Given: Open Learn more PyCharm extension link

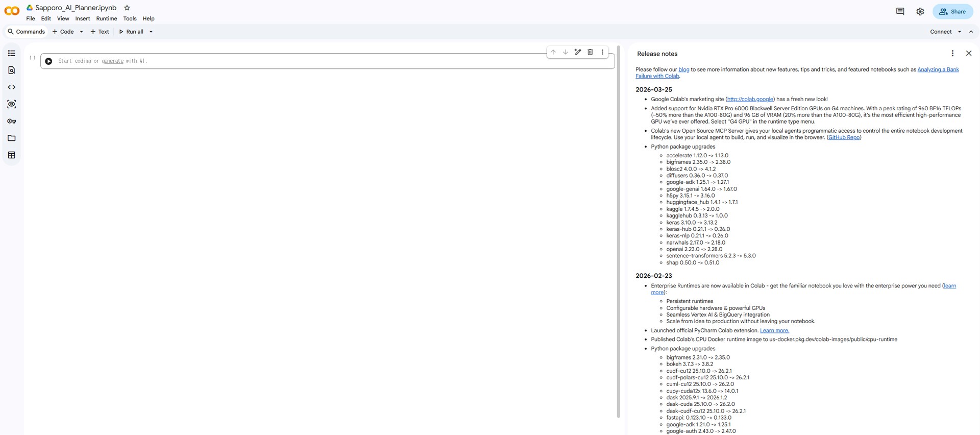Looking at the screenshot, I should pos(774,330).
